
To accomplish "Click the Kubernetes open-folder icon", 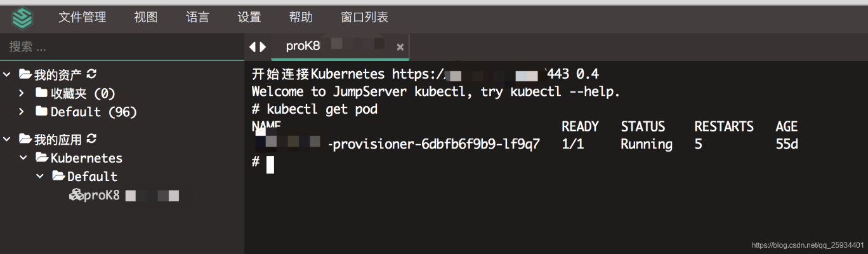I will [x=42, y=157].
